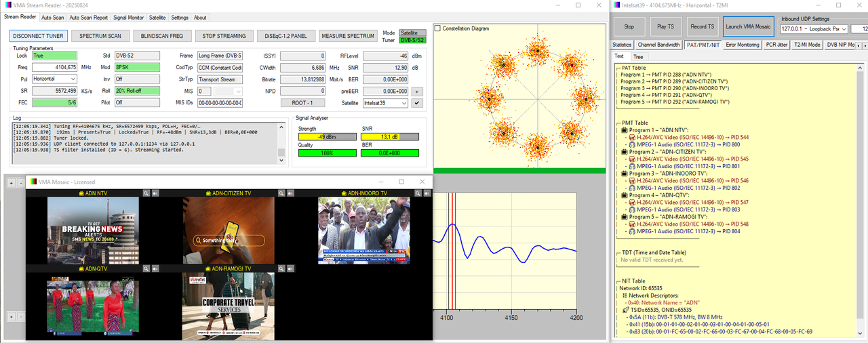Toggle speaker icon on ADN-CITIZEN TV tile
Screen dimensions: 868x343
291,193
